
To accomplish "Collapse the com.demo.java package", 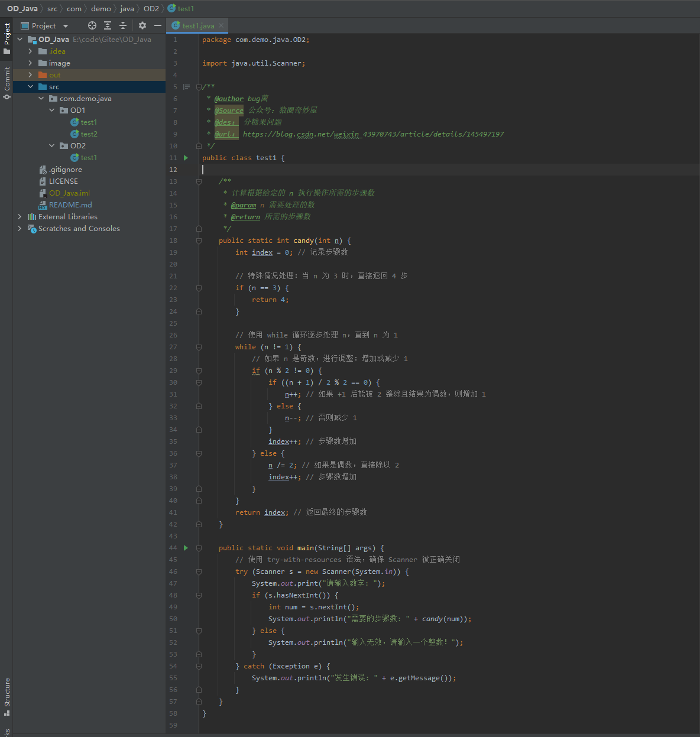I will coord(41,99).
